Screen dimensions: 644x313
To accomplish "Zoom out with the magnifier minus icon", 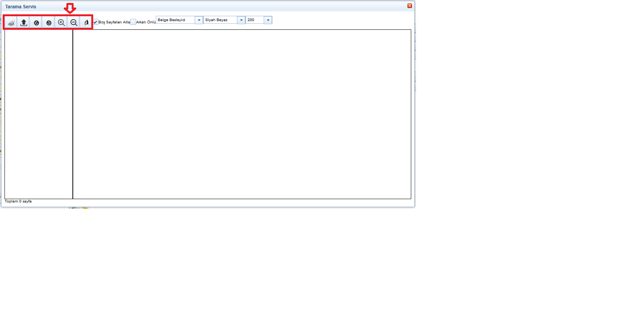I will point(74,23).
